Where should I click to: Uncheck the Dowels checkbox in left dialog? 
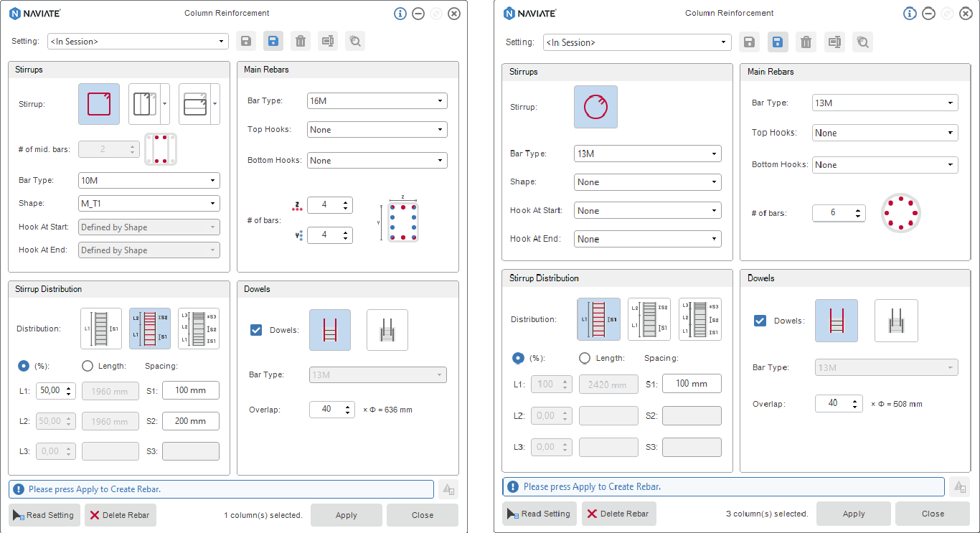(x=256, y=330)
